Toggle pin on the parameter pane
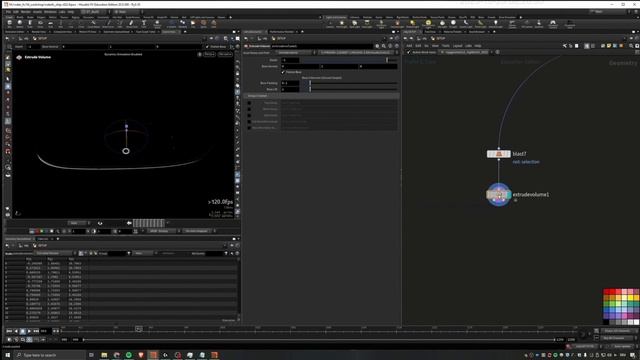The height and width of the screenshot is (360, 640). [391, 38]
